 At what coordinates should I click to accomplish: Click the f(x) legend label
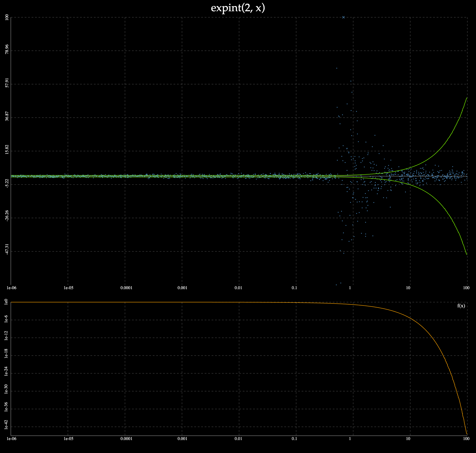461,306
